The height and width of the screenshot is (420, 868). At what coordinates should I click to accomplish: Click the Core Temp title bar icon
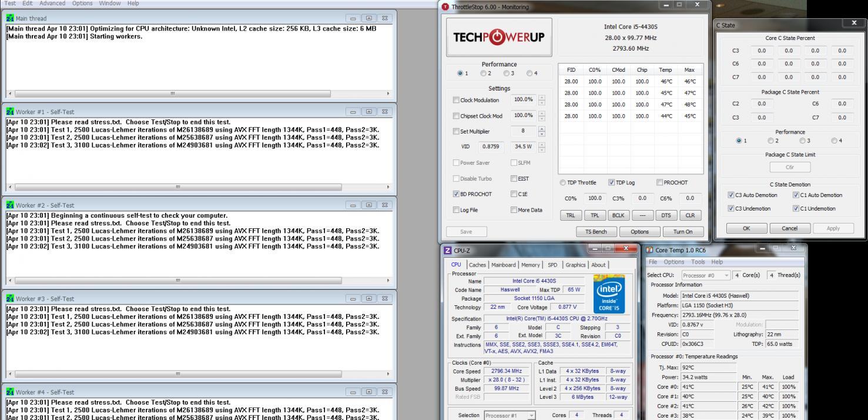[x=650, y=250]
